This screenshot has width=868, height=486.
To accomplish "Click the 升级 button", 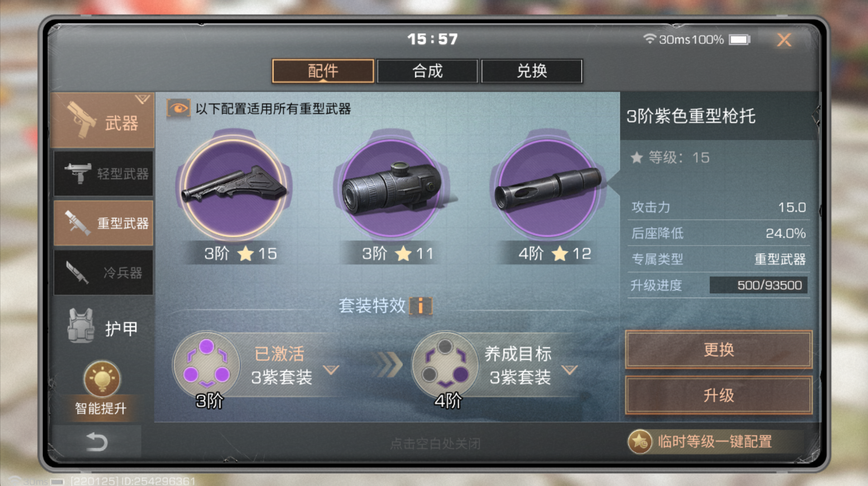I will [x=719, y=395].
